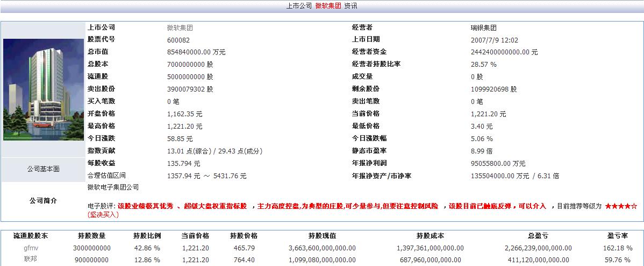Click net assets value 135504000.00 万元 / 6.31 倍
The image size is (644, 266).
click(x=514, y=176)
